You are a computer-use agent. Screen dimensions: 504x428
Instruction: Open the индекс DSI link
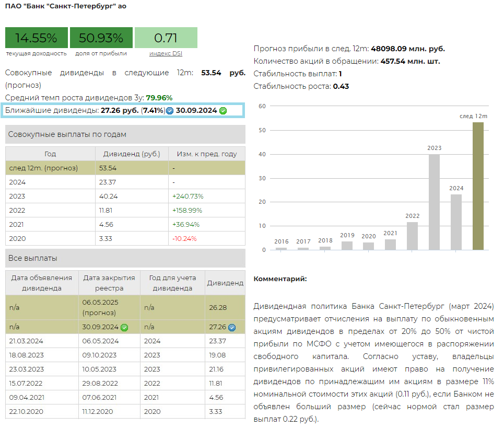pos(166,53)
